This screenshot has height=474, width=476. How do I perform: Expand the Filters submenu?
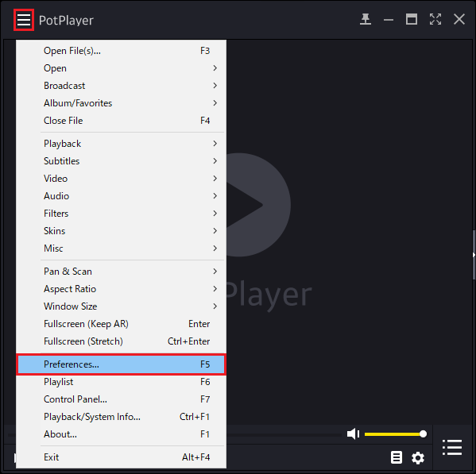121,214
